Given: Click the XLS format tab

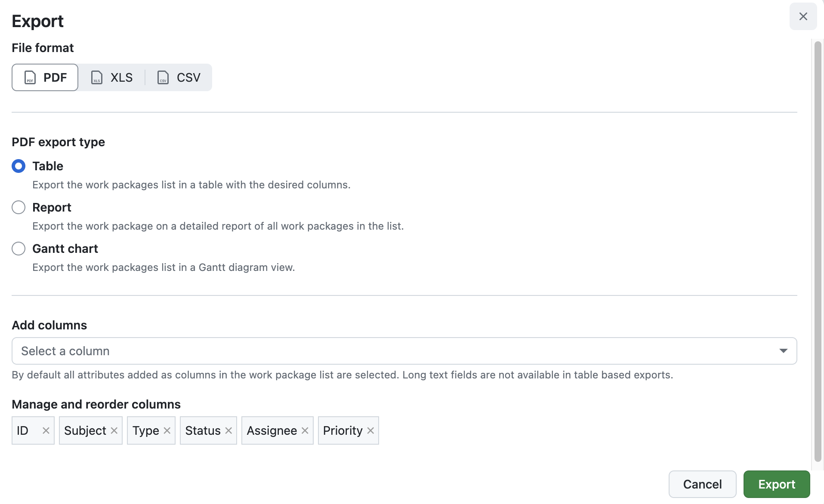Looking at the screenshot, I should click(x=111, y=77).
